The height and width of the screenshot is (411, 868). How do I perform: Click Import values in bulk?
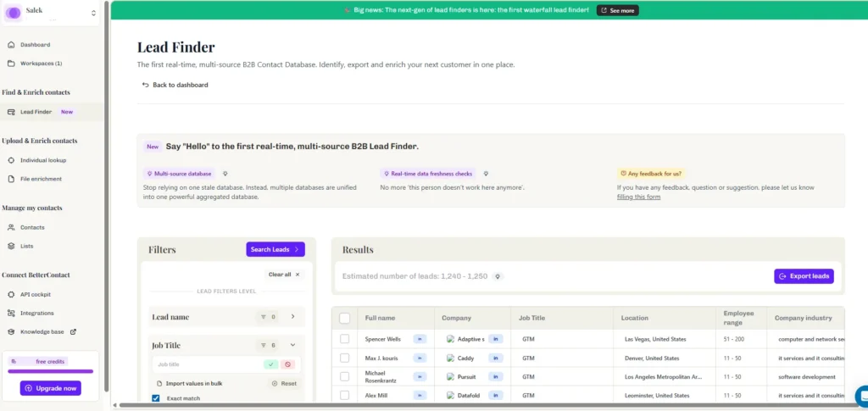coord(189,383)
